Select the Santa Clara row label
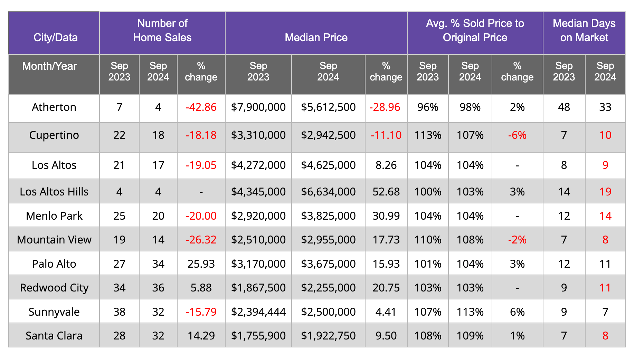Viewport: 635px width, 364px height. [x=54, y=336]
